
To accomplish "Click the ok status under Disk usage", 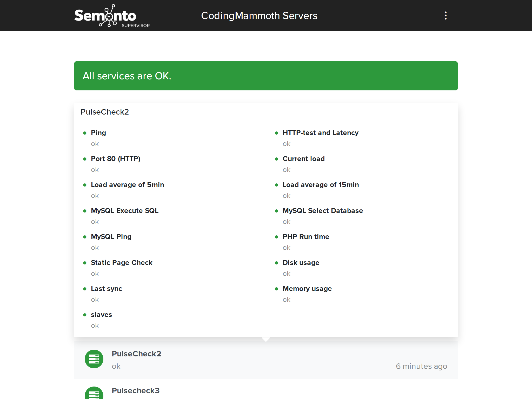I will pyautogui.click(x=287, y=274).
